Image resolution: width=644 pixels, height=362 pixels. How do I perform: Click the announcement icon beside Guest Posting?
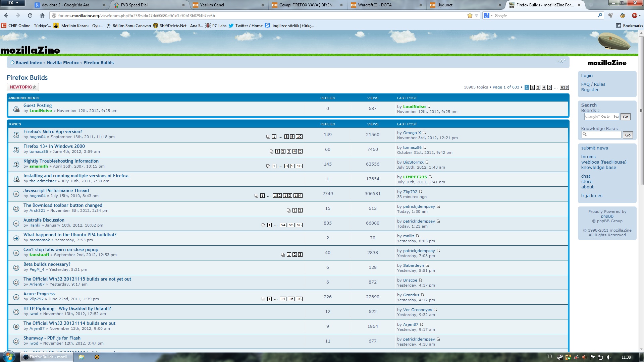click(16, 109)
